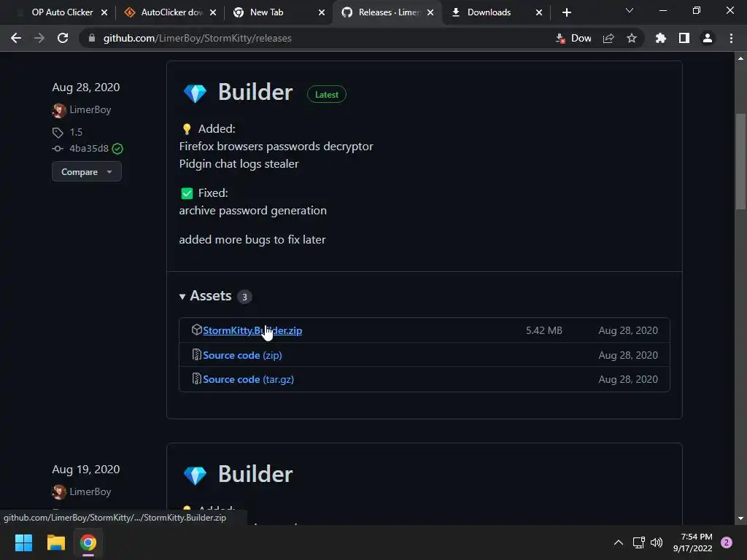Click the 5.42 MB file size
The width and height of the screenshot is (747, 560).
tap(544, 330)
